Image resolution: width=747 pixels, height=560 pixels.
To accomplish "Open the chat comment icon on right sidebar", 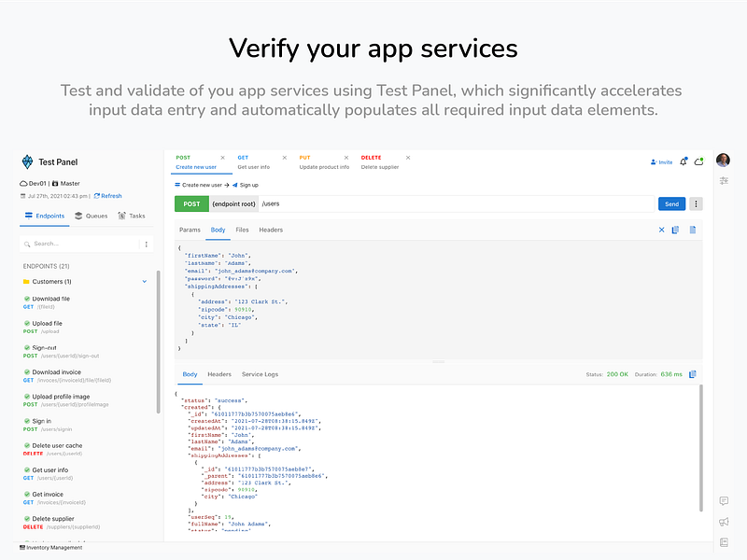I will point(724,501).
